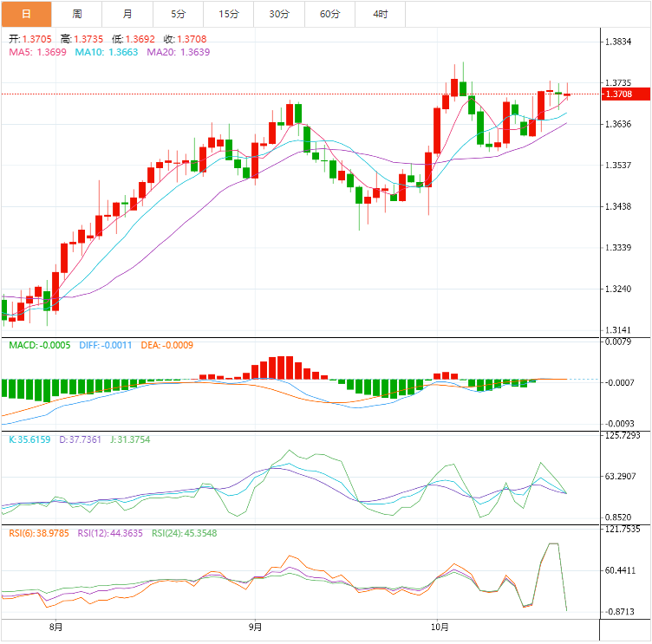Click the orange DEA label
The height and width of the screenshot is (644, 652).
point(166,345)
